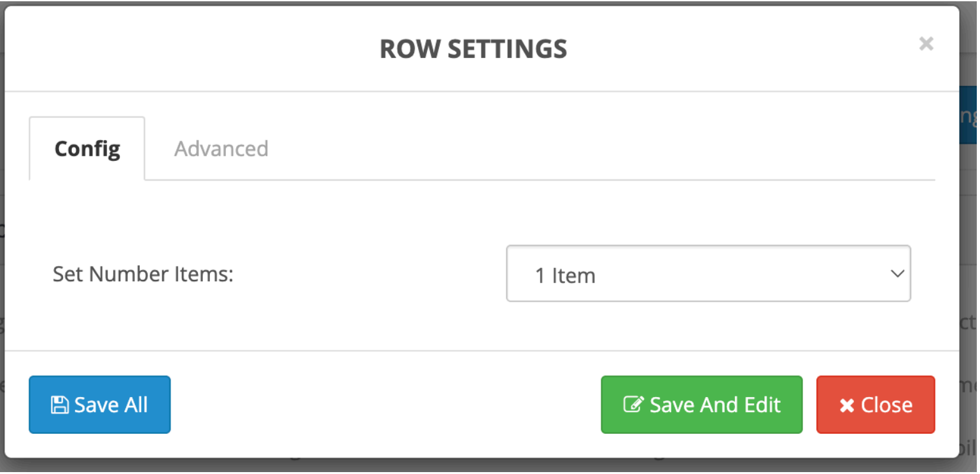Open the Advanced tab

click(x=221, y=149)
